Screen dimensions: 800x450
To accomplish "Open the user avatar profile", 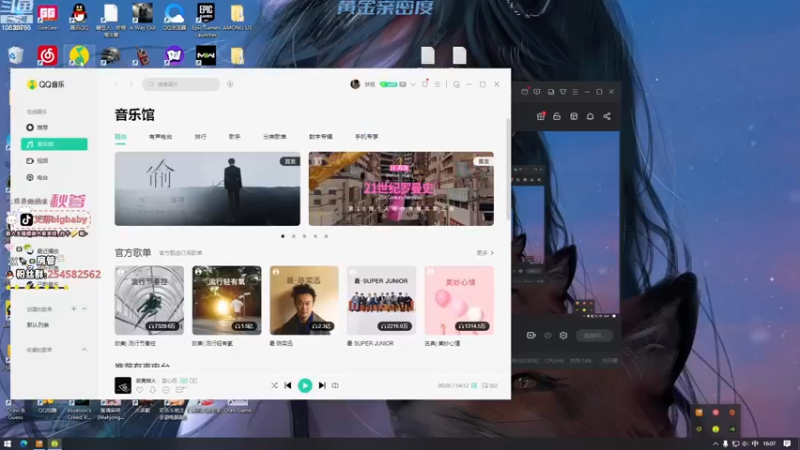I will coord(355,84).
